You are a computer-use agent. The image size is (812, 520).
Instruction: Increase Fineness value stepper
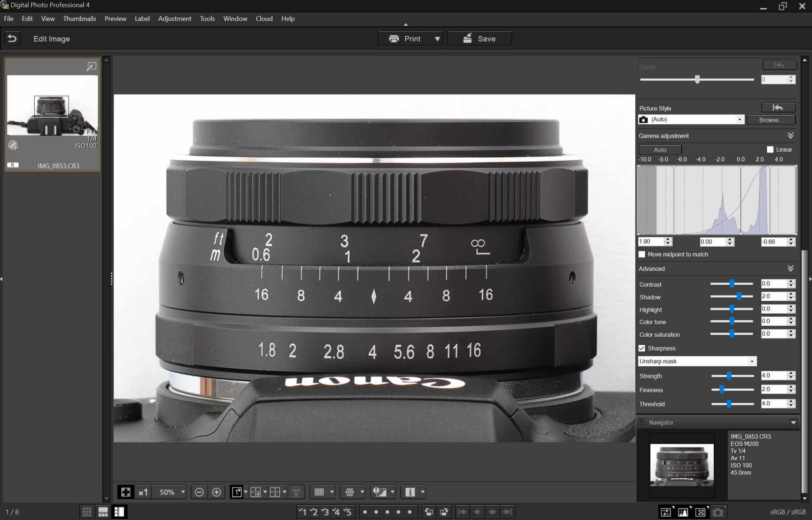[x=791, y=387]
